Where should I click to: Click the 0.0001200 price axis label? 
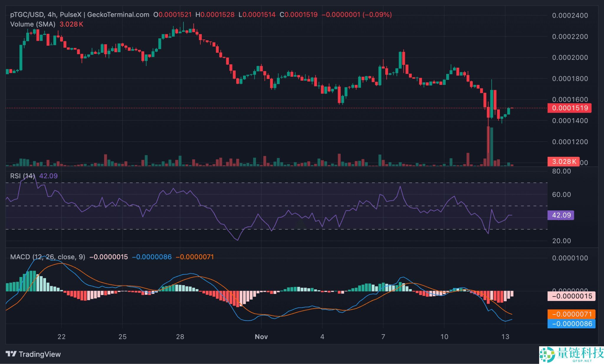pos(570,142)
